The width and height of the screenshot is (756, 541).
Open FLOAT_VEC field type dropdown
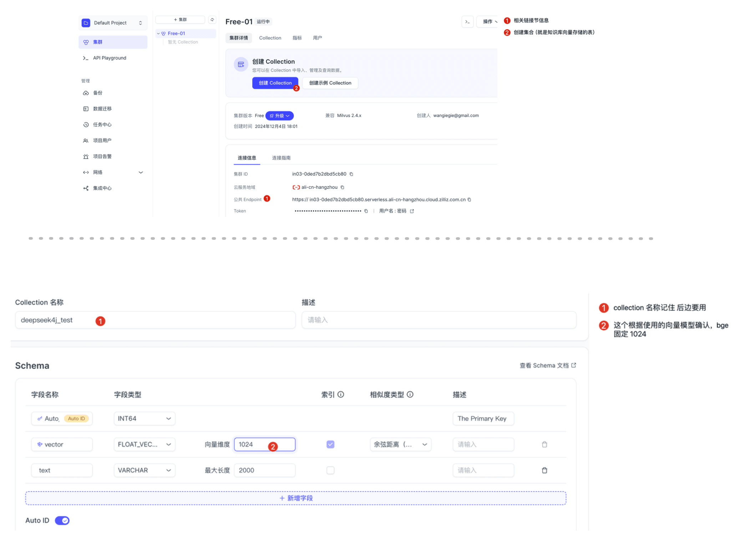coord(144,444)
